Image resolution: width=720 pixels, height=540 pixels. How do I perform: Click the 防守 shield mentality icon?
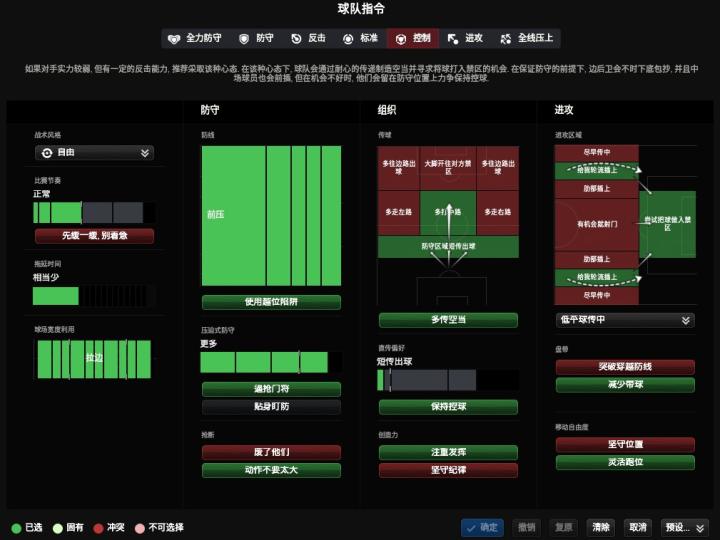244,39
